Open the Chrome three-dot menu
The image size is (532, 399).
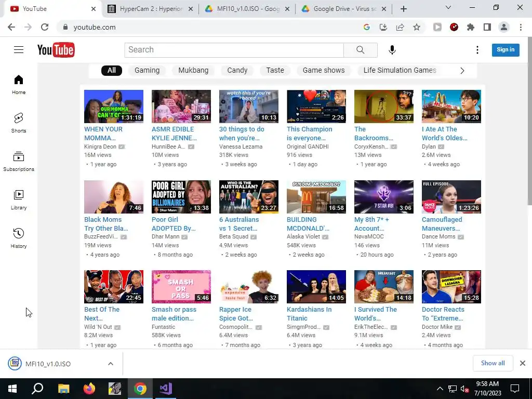(x=521, y=27)
